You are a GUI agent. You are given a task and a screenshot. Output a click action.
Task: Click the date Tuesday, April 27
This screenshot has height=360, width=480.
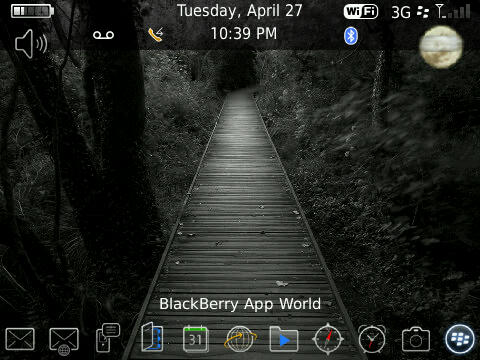click(x=239, y=11)
